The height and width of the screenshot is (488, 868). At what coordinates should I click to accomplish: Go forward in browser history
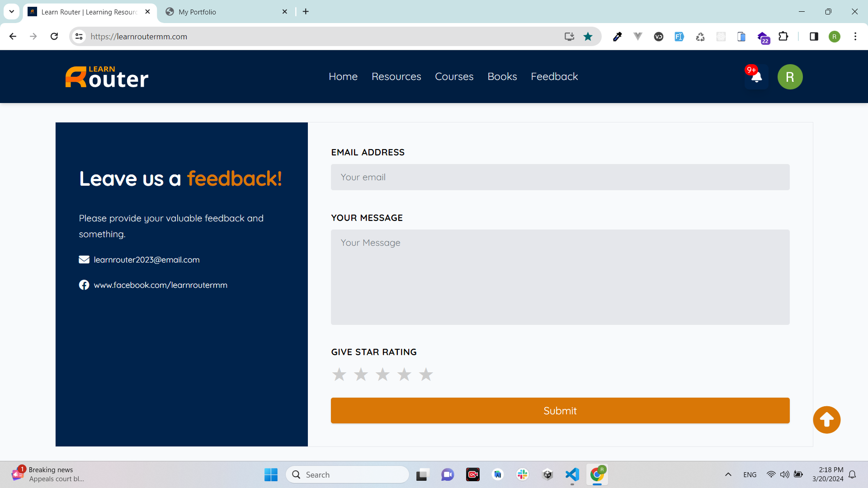click(x=33, y=37)
